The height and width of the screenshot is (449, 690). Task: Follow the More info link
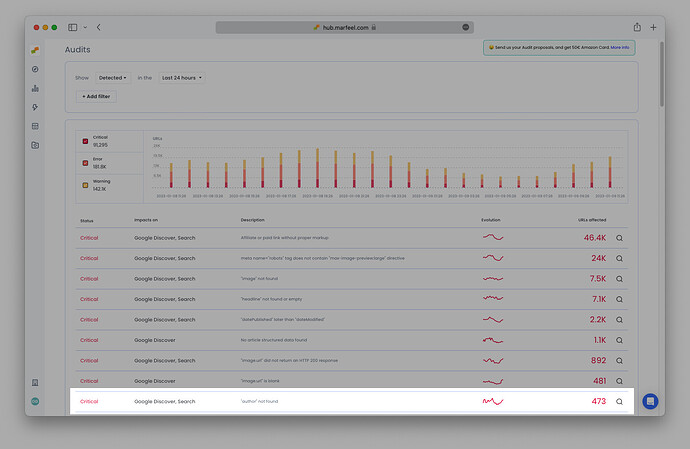point(620,47)
